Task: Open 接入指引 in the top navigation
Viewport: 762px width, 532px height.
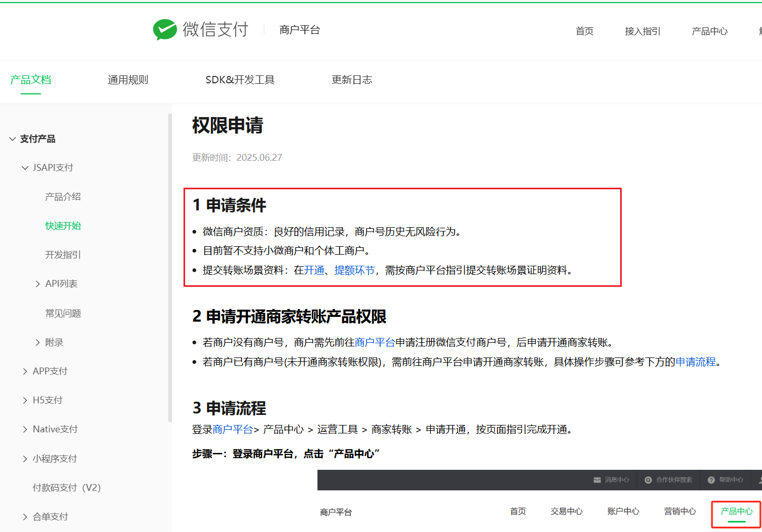Action: click(x=642, y=31)
